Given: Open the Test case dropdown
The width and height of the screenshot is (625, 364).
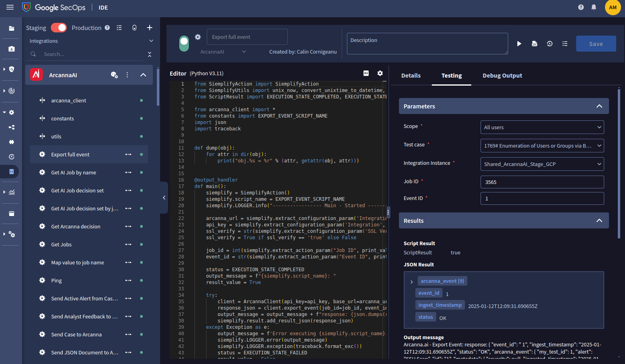Looking at the screenshot, I should tap(542, 146).
